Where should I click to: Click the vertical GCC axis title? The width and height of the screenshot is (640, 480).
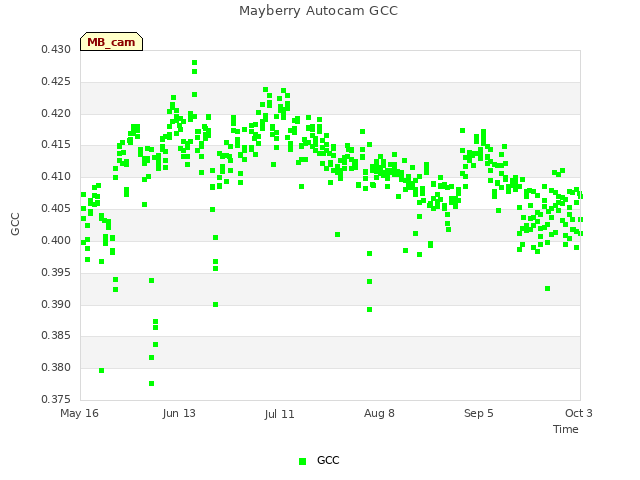click(x=15, y=224)
